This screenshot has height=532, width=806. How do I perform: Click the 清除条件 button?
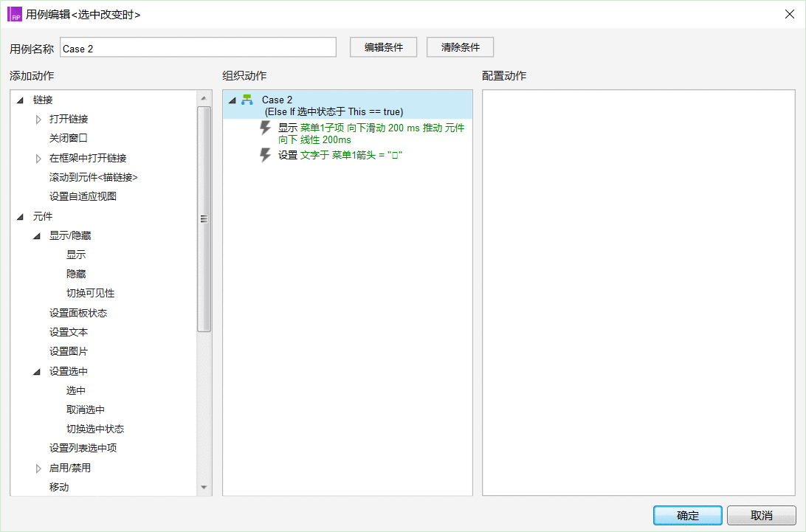[x=460, y=47]
